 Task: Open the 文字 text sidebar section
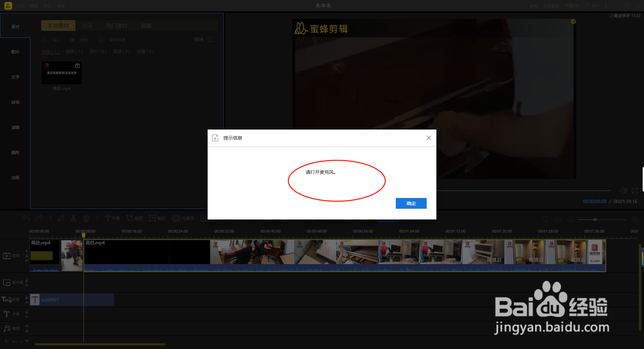pyautogui.click(x=15, y=77)
